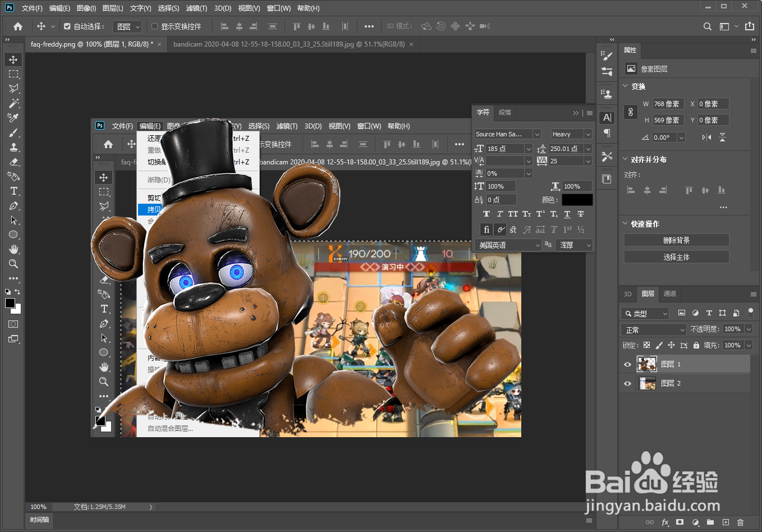Open the 时间轴 panel tab

coord(40,520)
